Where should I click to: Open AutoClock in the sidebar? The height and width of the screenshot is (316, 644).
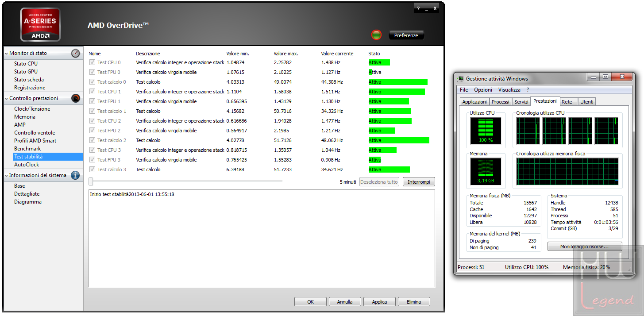[27, 165]
